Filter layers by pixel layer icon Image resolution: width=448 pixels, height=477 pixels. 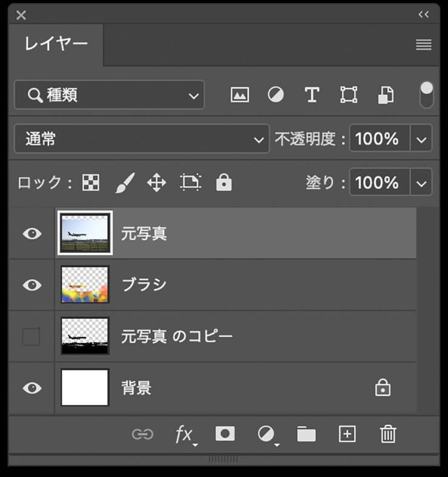click(x=240, y=95)
